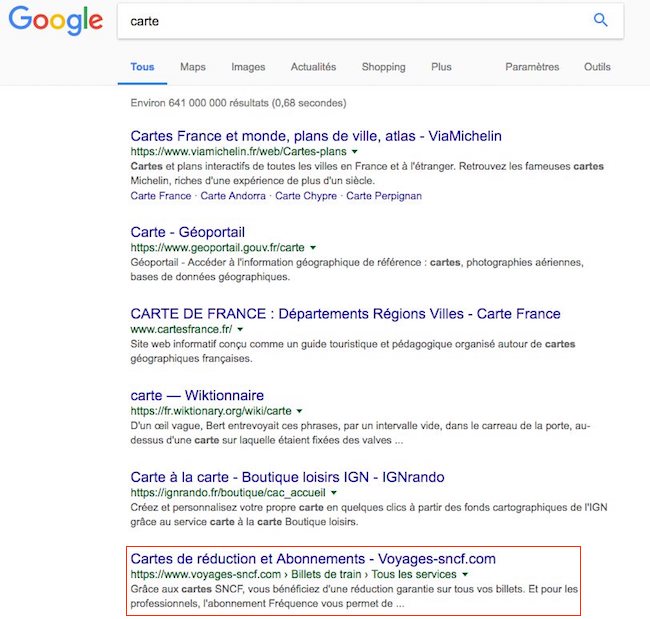
Task: Open the Actualités tab
Action: 313,67
